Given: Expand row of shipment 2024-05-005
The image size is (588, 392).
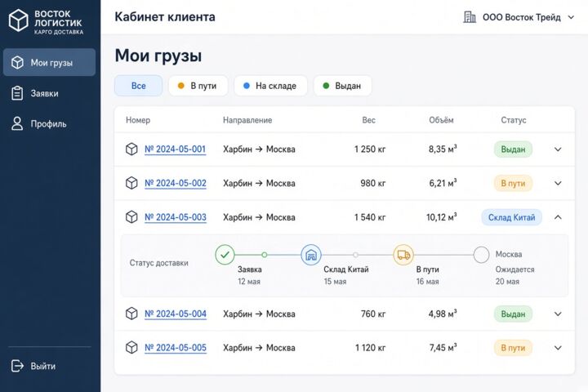Looking at the screenshot, I should point(558,348).
